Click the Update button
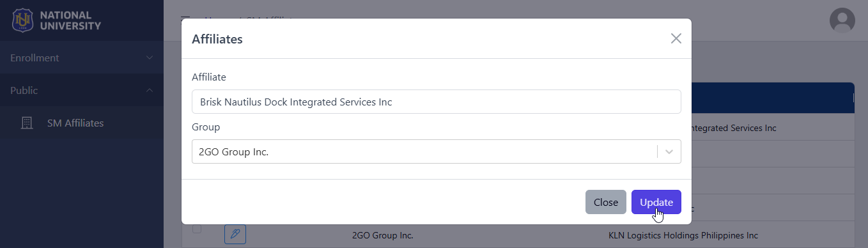 tap(656, 202)
